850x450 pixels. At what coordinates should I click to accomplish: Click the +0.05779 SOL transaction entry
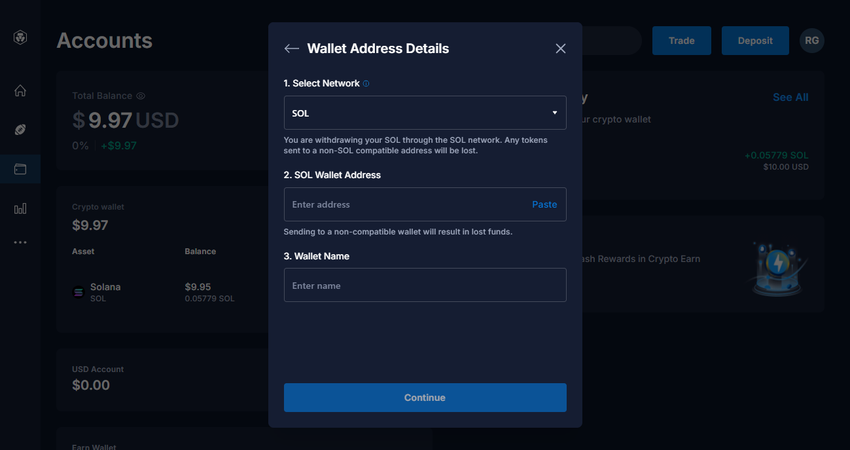click(776, 156)
